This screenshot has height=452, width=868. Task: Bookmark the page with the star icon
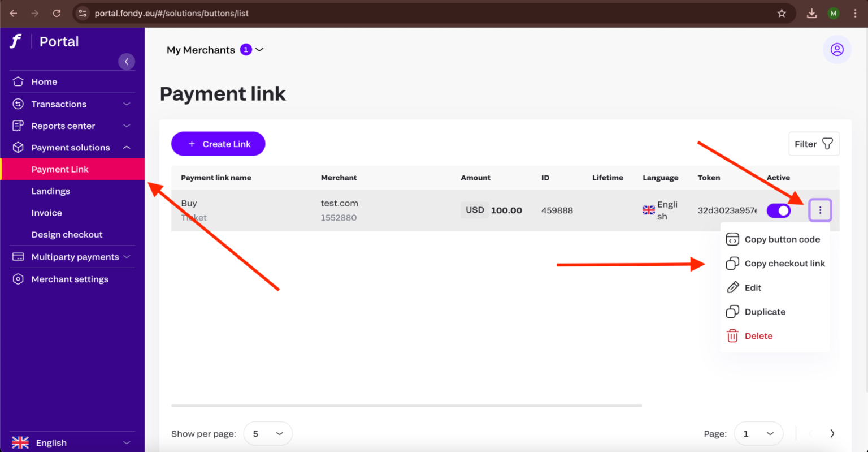click(x=782, y=12)
